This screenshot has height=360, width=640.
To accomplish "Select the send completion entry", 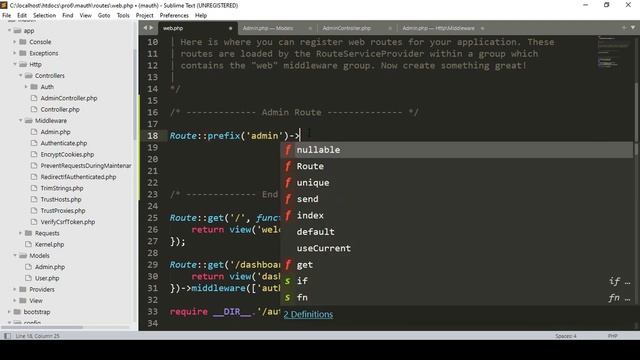I will (456, 199).
